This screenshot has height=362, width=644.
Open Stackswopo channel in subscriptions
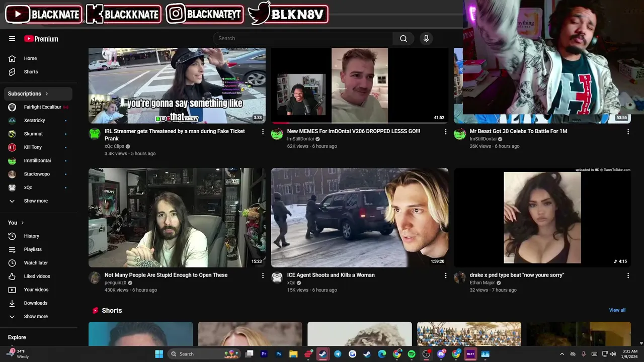[x=39, y=174]
